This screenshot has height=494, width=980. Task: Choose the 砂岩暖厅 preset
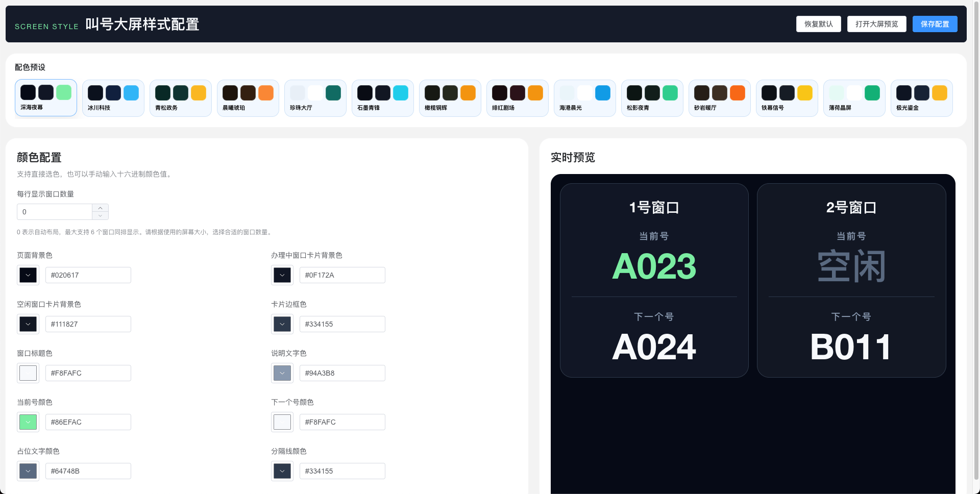(x=720, y=98)
